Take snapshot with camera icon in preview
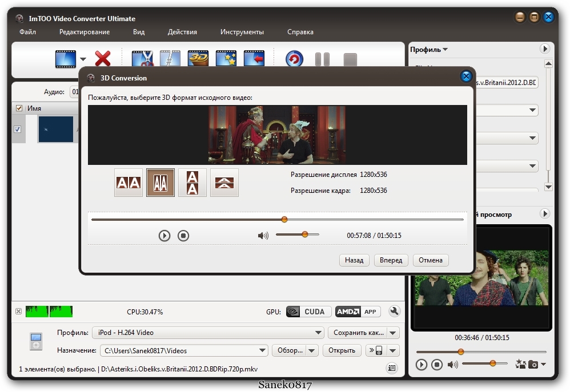 533,364
